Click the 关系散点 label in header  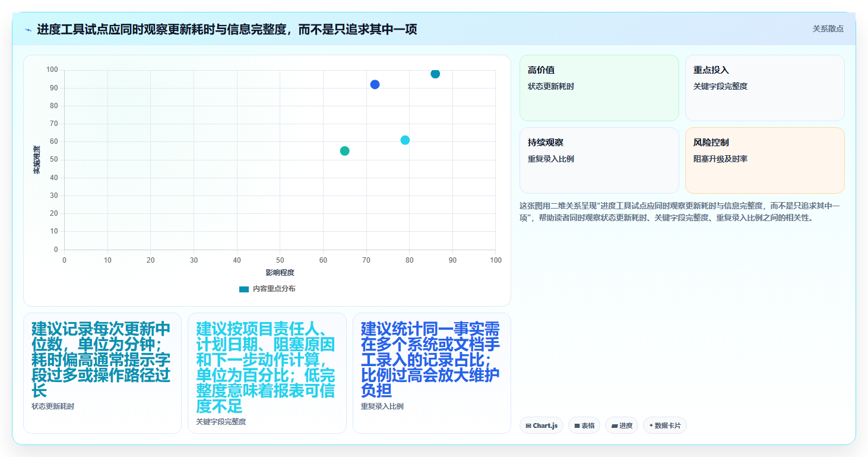click(x=828, y=29)
